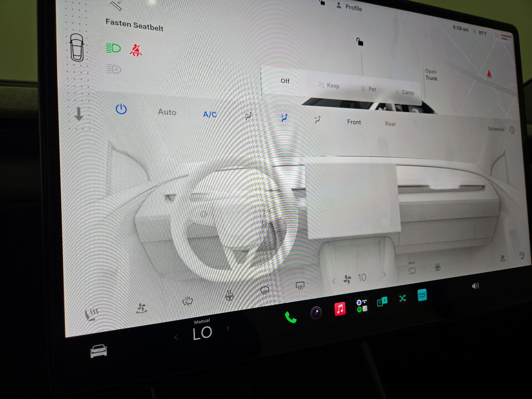The width and height of the screenshot is (532, 399).
Task: Switch to the Front climate tab
Action: (x=354, y=122)
